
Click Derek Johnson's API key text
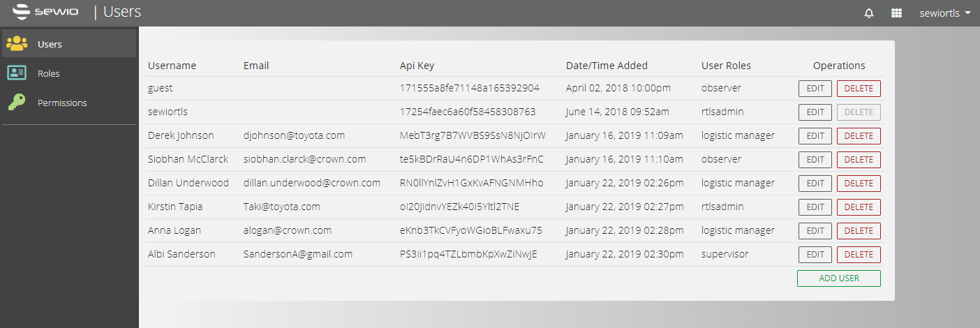pyautogui.click(x=473, y=135)
